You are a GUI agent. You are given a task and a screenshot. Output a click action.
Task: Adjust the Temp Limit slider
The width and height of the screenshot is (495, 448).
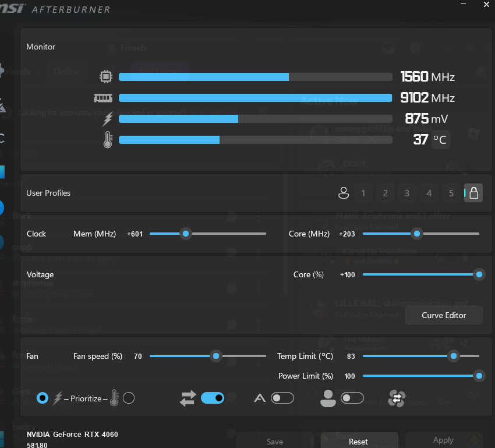[453, 356]
